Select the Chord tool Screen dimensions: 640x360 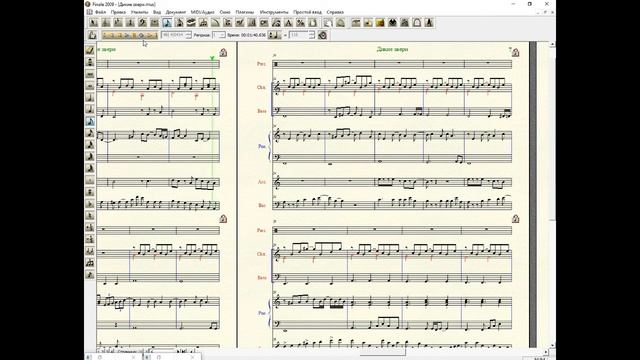click(264, 23)
